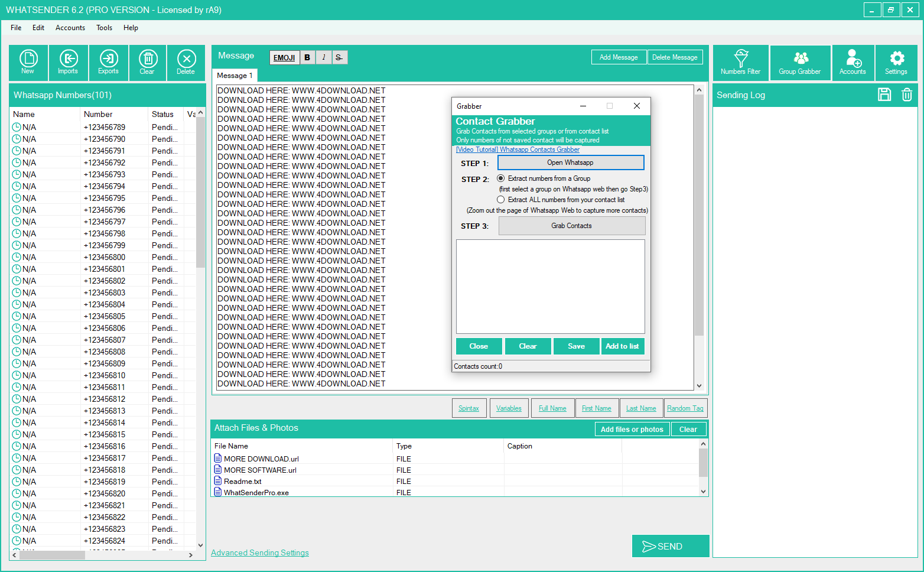Screen dimensions: 924x572
Task: Click inside the Grabber contacts list box
Action: click(551, 287)
